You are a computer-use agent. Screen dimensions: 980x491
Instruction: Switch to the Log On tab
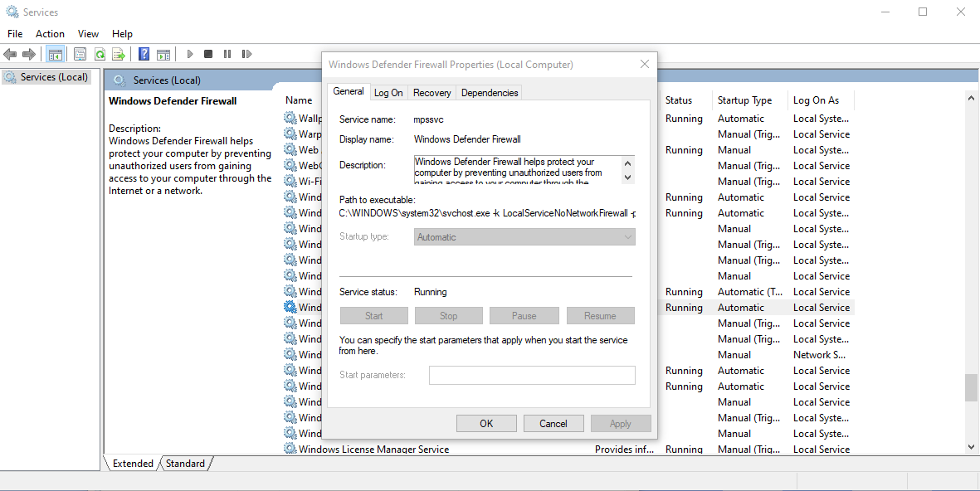tap(388, 93)
